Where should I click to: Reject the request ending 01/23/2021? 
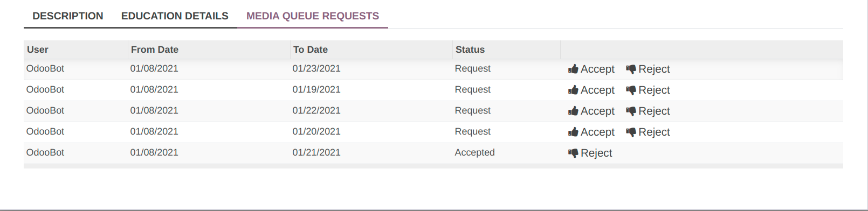(648, 69)
